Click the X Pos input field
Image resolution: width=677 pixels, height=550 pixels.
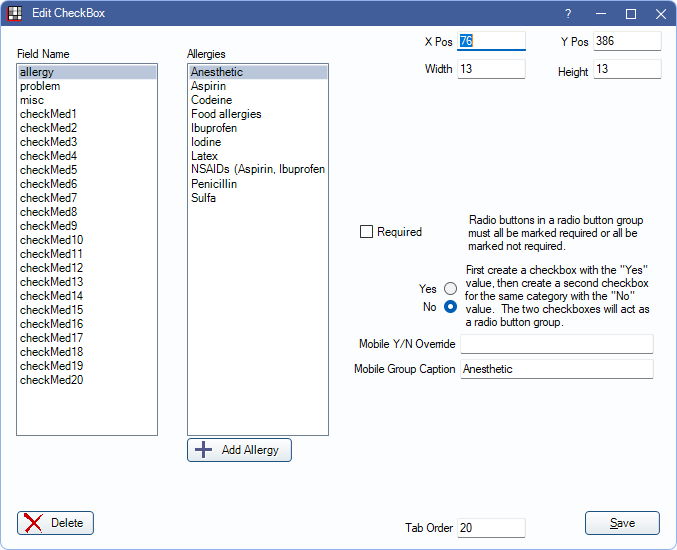pyautogui.click(x=491, y=41)
